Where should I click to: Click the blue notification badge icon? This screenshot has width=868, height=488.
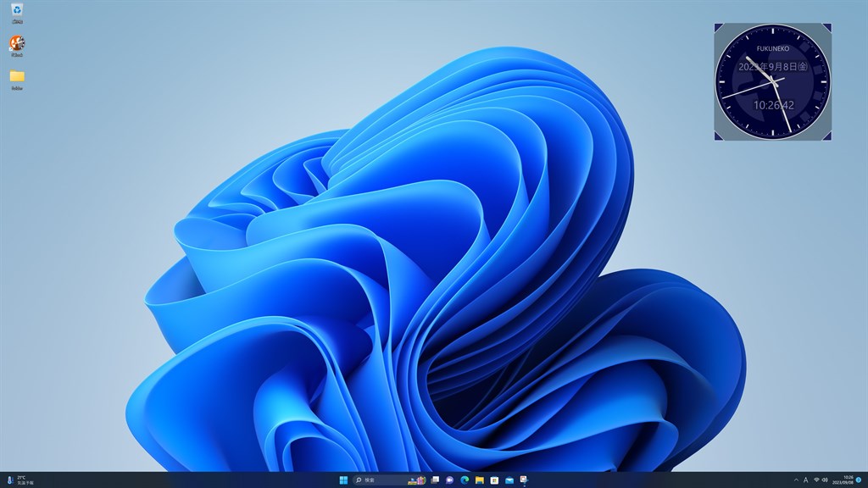[x=859, y=480]
